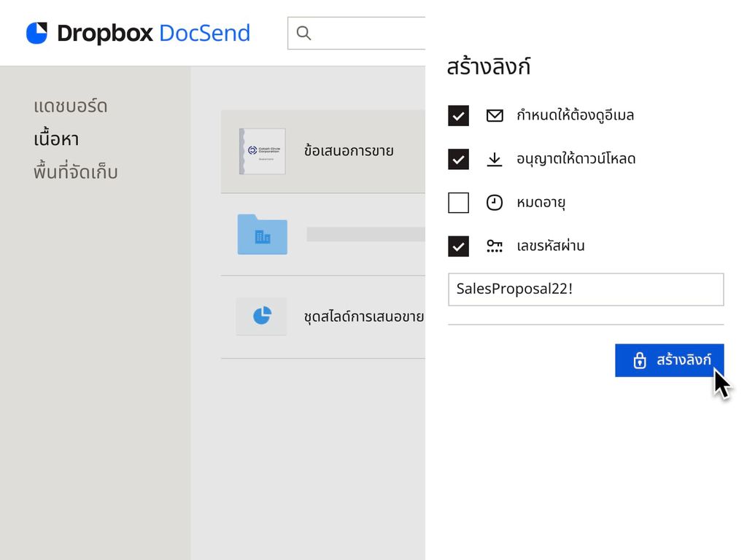Screen dimensions: 747x560
Task: Select the ชุดสไลด์การเสนอขาย item thumbnail
Action: pyautogui.click(x=261, y=316)
